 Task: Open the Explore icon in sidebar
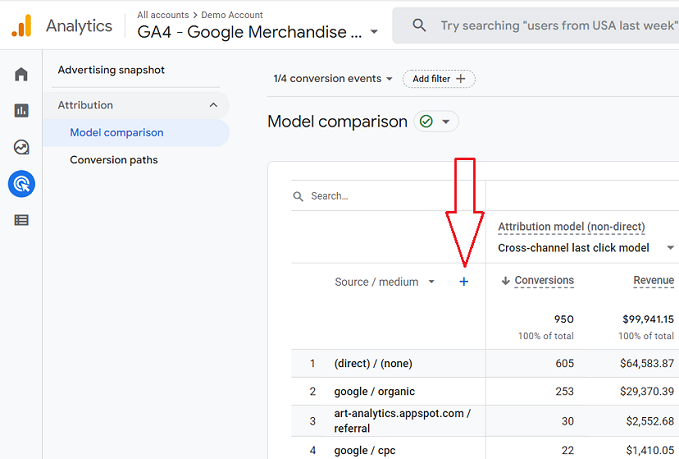(21, 147)
